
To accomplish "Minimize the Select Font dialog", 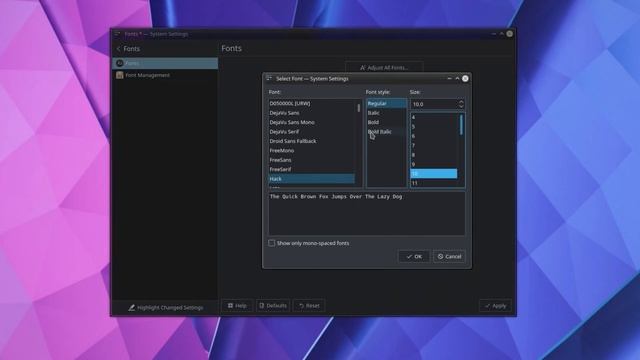I will pos(449,78).
